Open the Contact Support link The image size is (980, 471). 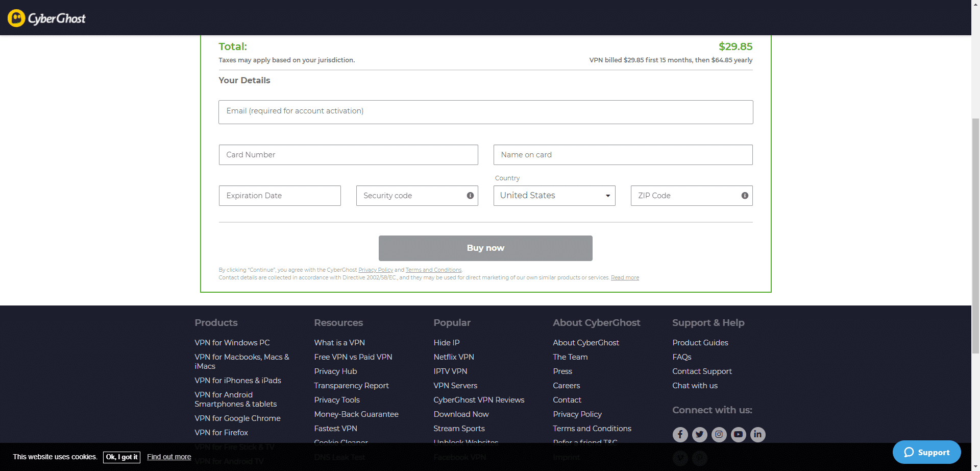702,371
